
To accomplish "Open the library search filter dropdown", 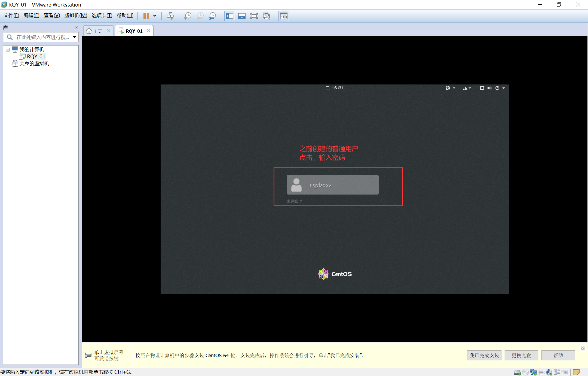I will [x=74, y=37].
